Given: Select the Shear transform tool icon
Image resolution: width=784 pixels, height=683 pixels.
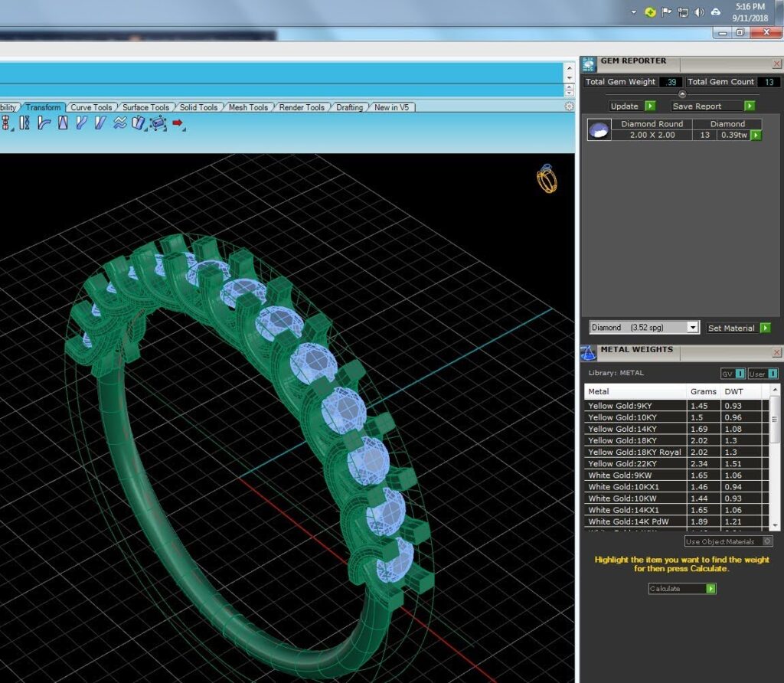Looking at the screenshot, I should [100, 123].
